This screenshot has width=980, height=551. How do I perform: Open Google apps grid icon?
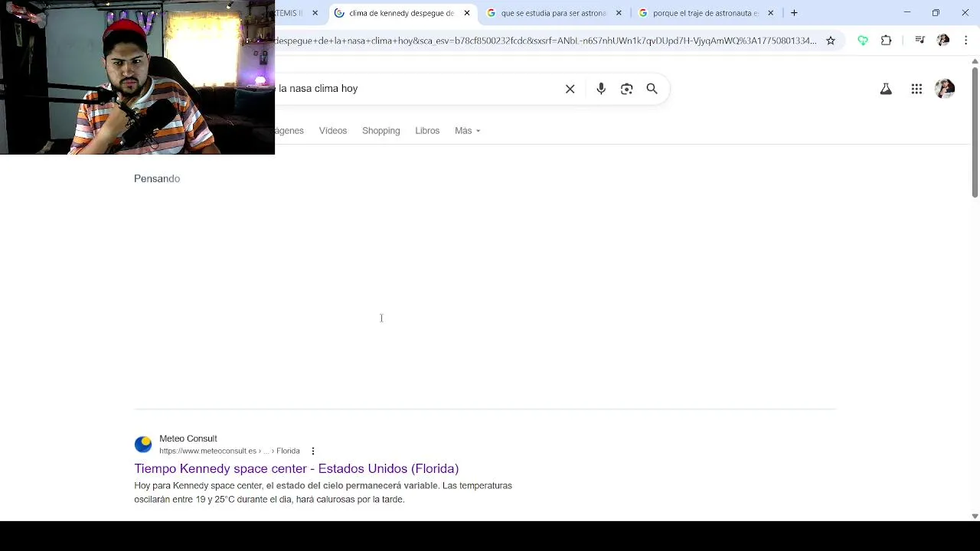pos(916,89)
